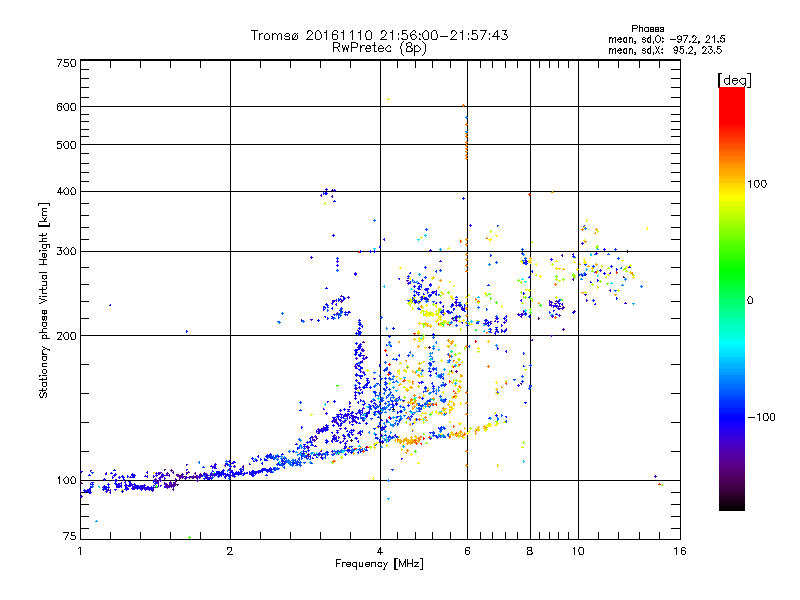Viewport: 800px width, 600px height.
Task: Click the 'mean, sd,O: -97.2, 21.5' statistic
Action: [666, 39]
